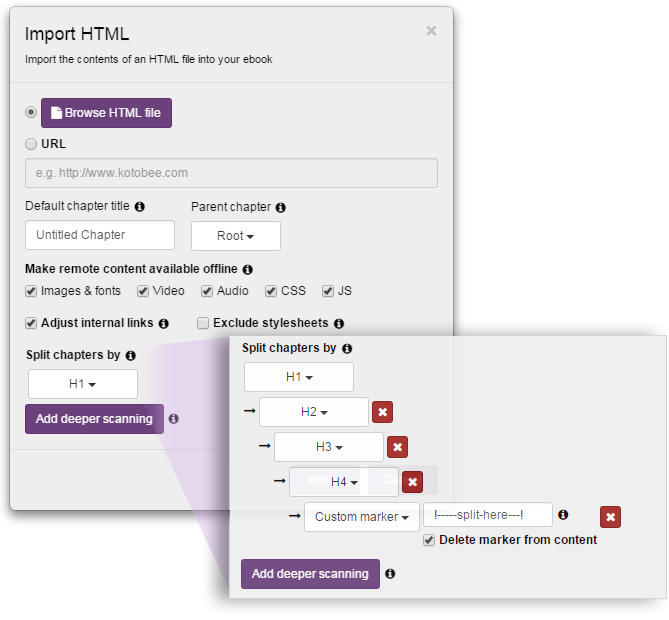The image size is (669, 620).
Task: Click help icon for Make remote content available offline
Action: (x=247, y=269)
